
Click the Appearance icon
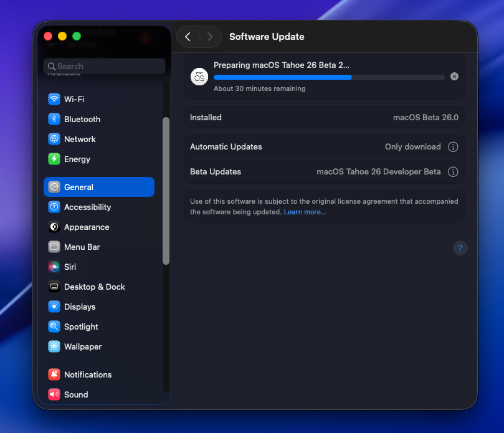tap(54, 227)
